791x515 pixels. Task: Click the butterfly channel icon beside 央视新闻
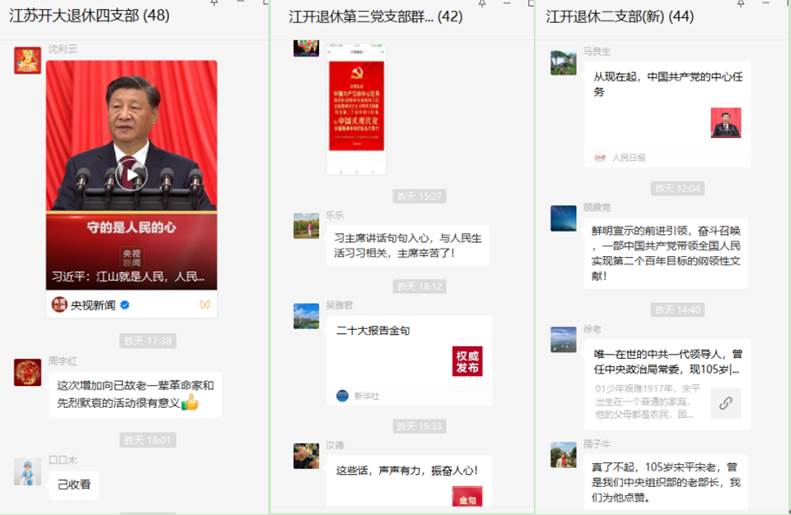click(205, 304)
